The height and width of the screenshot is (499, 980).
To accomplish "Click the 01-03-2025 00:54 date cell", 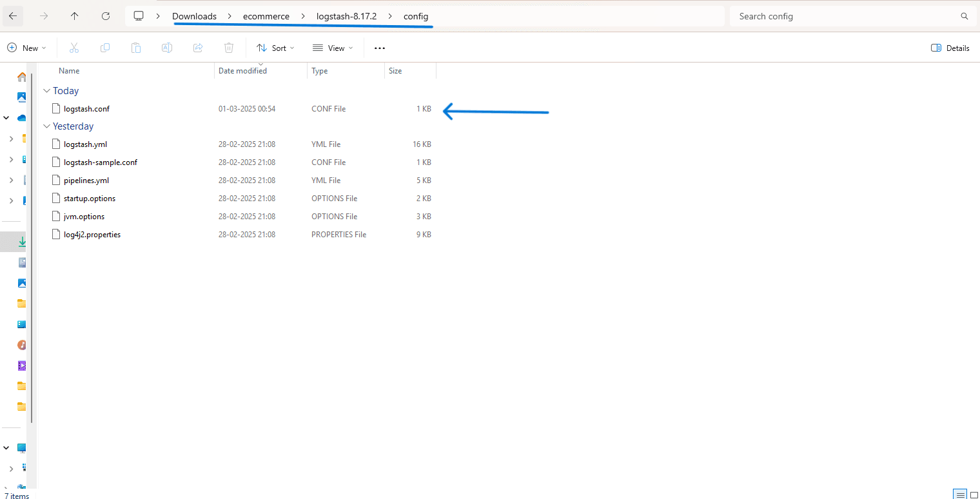I will 247,109.
